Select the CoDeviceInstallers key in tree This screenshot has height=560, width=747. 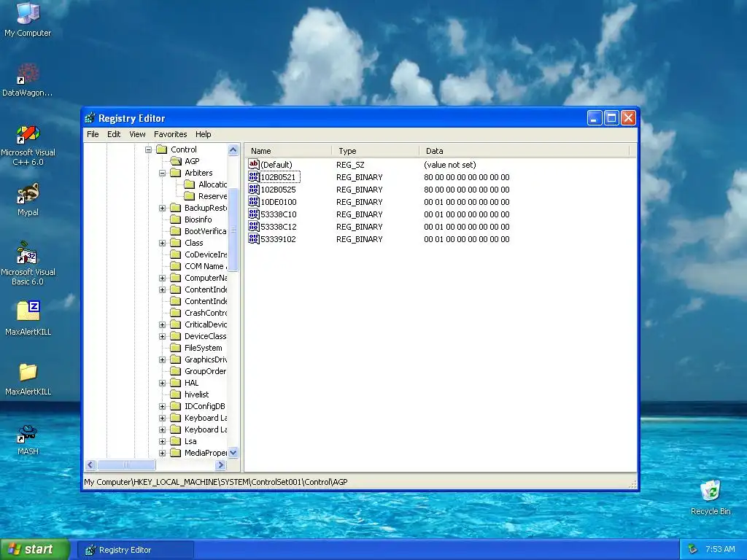coord(205,254)
